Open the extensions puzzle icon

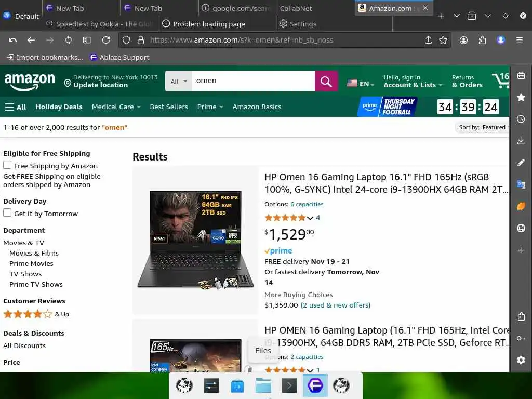click(482, 40)
